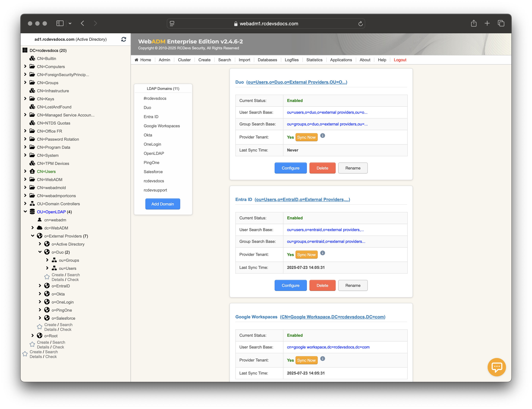
Task: Open the Statistics menu
Action: tap(314, 60)
